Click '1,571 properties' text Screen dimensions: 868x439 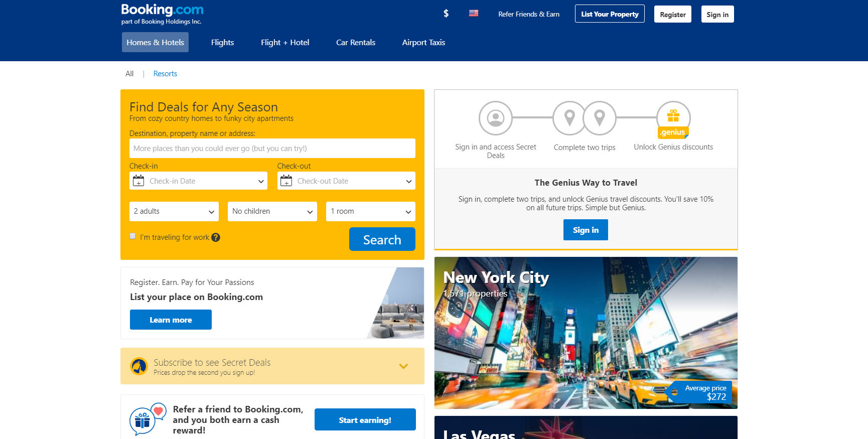click(475, 294)
